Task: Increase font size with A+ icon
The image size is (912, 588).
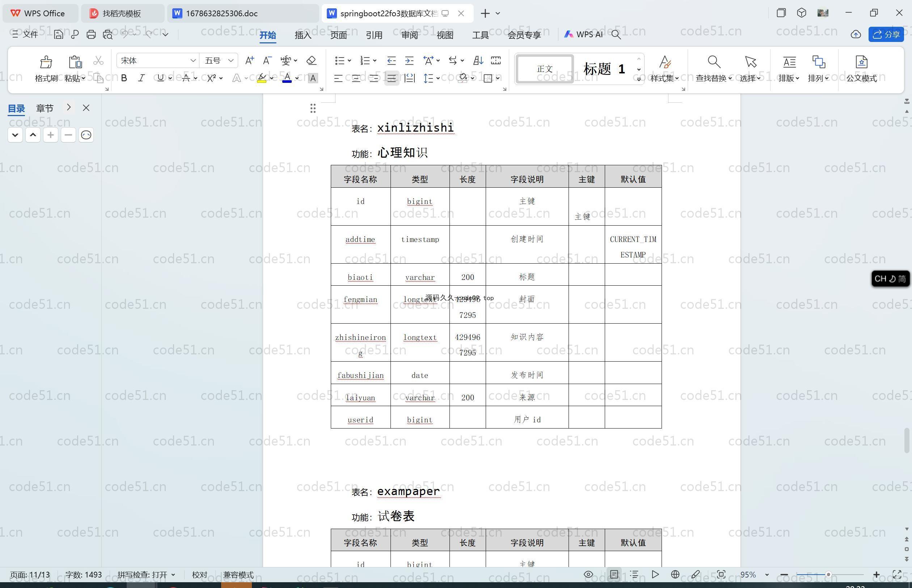Action: (249, 60)
